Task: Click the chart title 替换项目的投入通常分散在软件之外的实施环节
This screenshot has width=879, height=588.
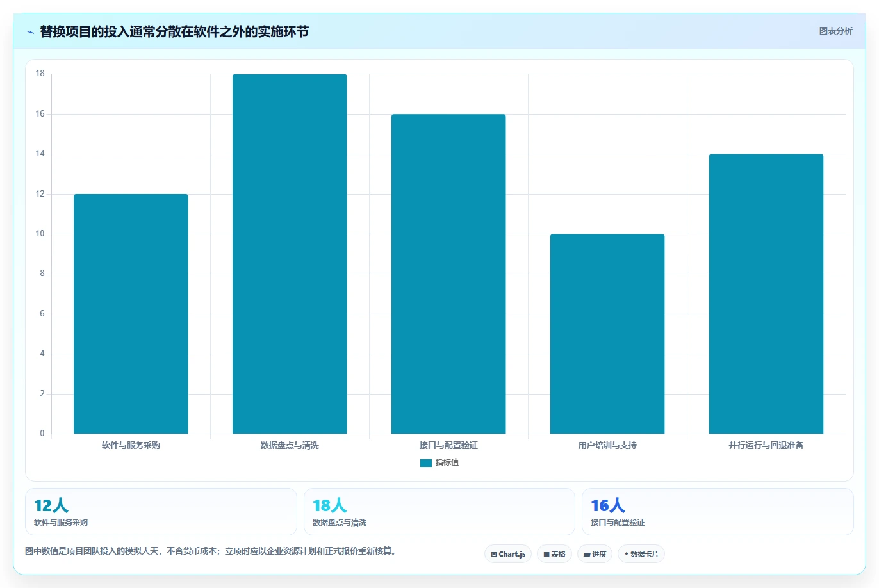Action: pos(174,31)
